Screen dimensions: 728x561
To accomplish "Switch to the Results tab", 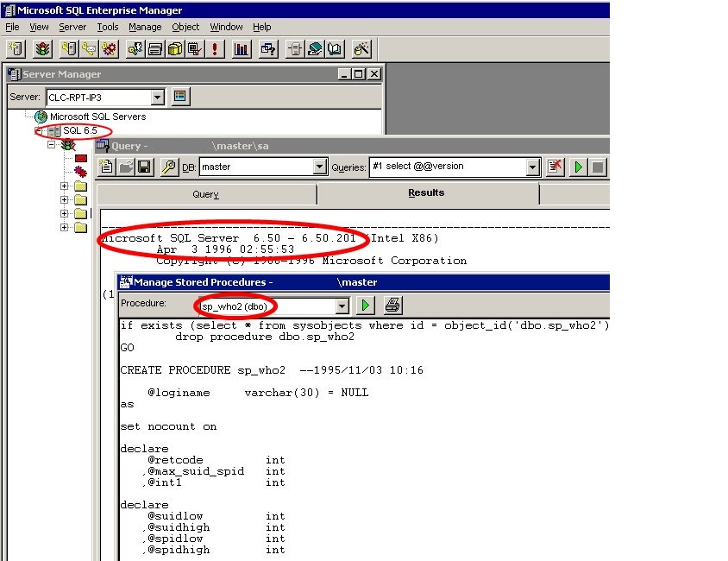I will click(427, 192).
